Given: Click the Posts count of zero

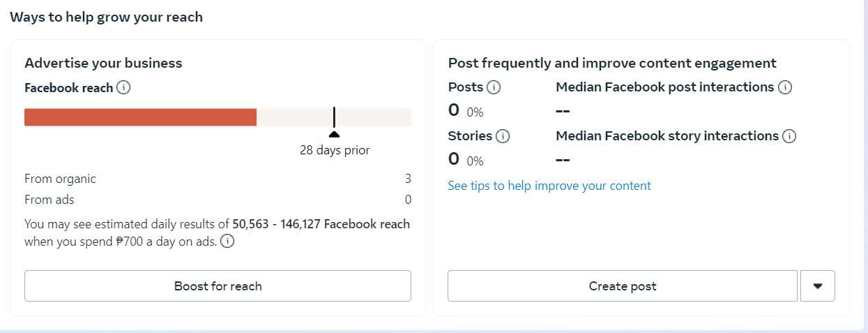Looking at the screenshot, I should pos(454,110).
